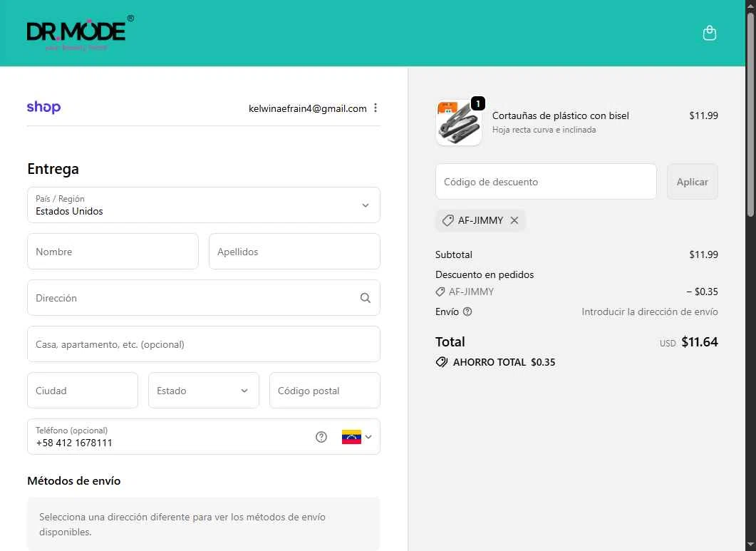
Task: Expand the Estado dropdown
Action: click(204, 391)
